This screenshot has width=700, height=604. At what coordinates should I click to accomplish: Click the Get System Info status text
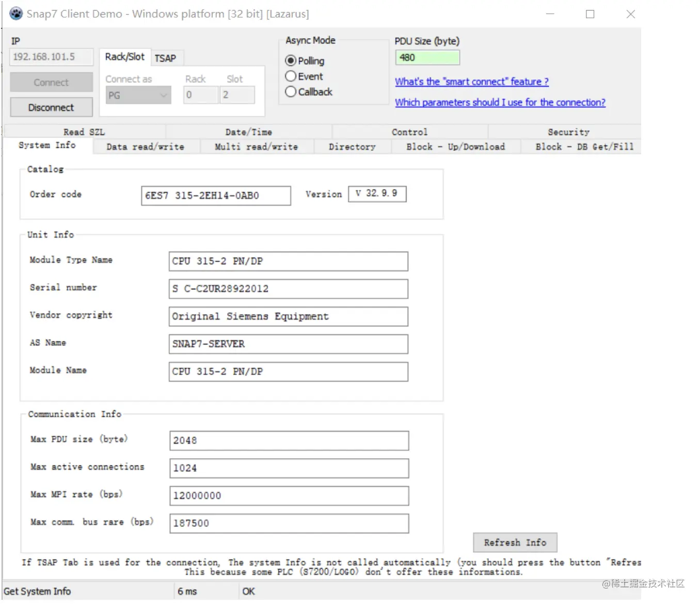pos(37,592)
